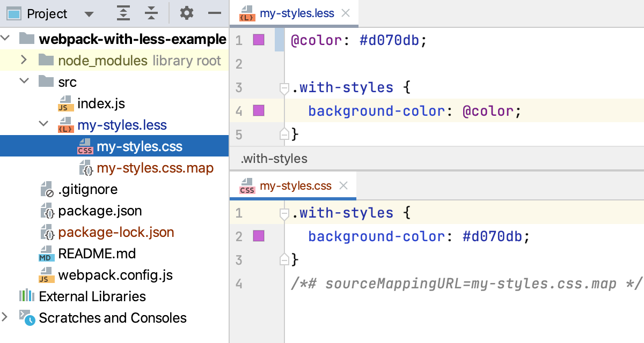Click the Scratches and Consoles icon
This screenshot has width=644, height=343.
click(x=27, y=318)
